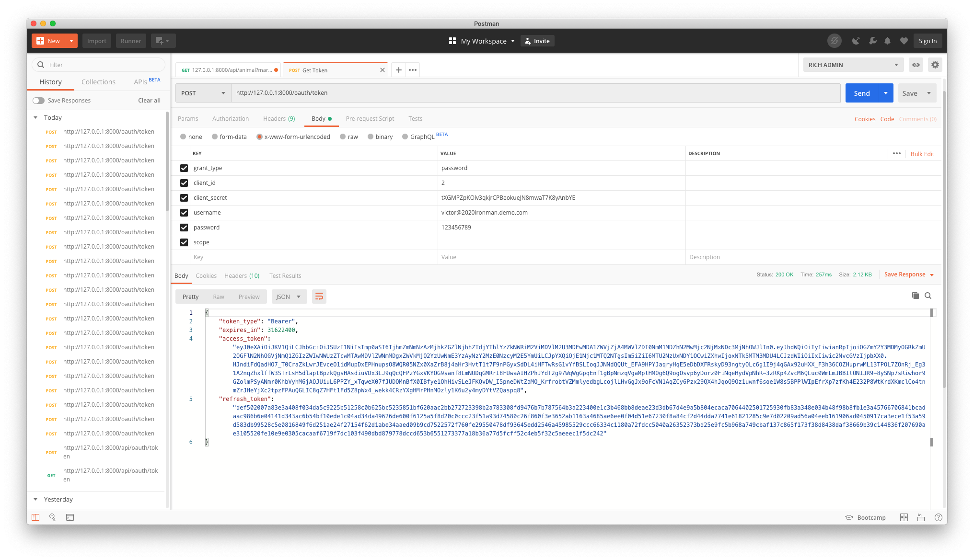Click the history Filter field
Screen dimensions: 974x560
tap(98, 65)
